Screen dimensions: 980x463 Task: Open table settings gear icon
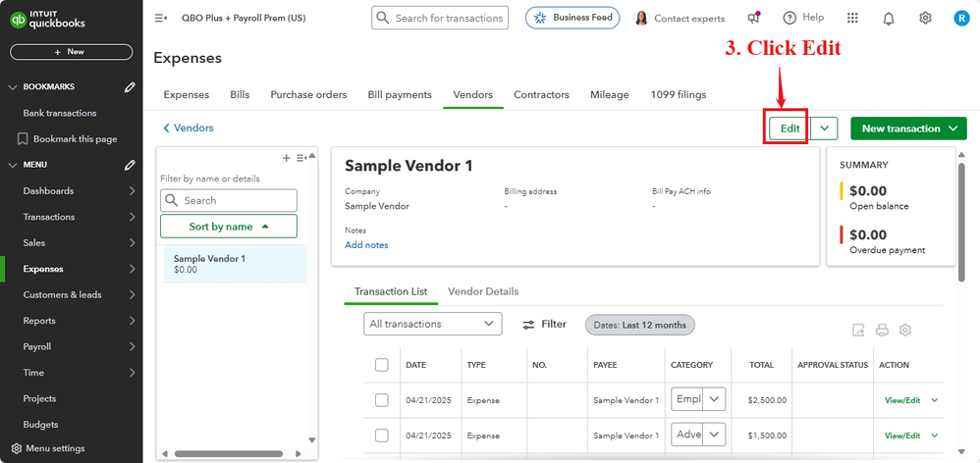905,331
